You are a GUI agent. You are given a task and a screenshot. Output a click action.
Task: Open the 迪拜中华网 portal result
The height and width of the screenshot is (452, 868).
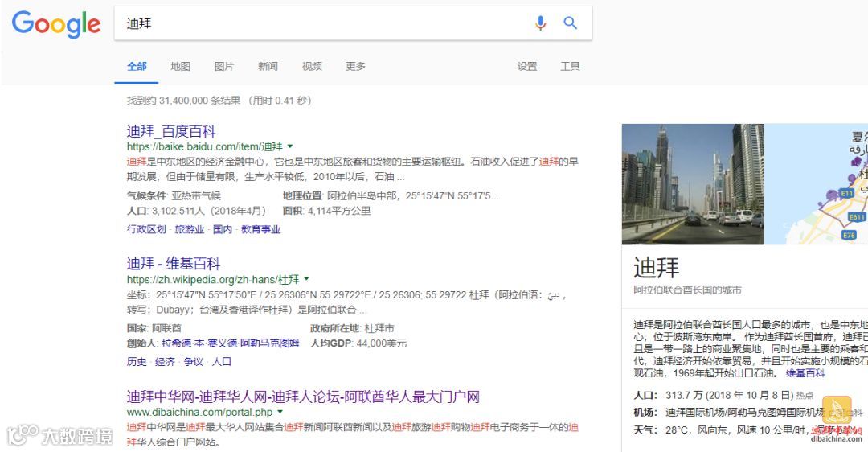(303, 397)
